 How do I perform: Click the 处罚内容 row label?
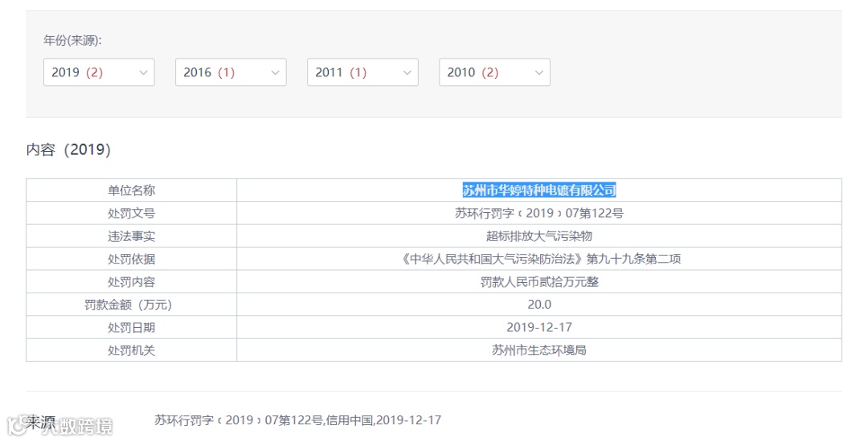tap(131, 282)
